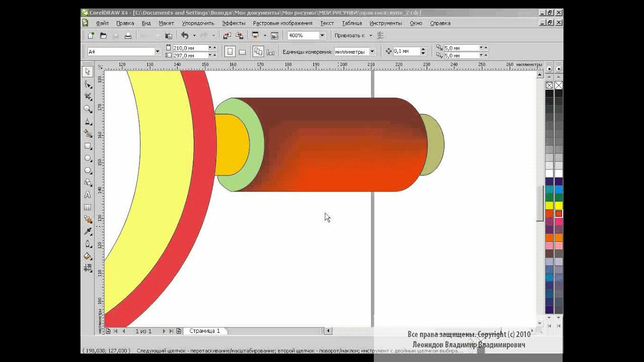The width and height of the screenshot is (644, 362).
Task: Switch to the Страница 1 page tab
Action: pos(205,331)
